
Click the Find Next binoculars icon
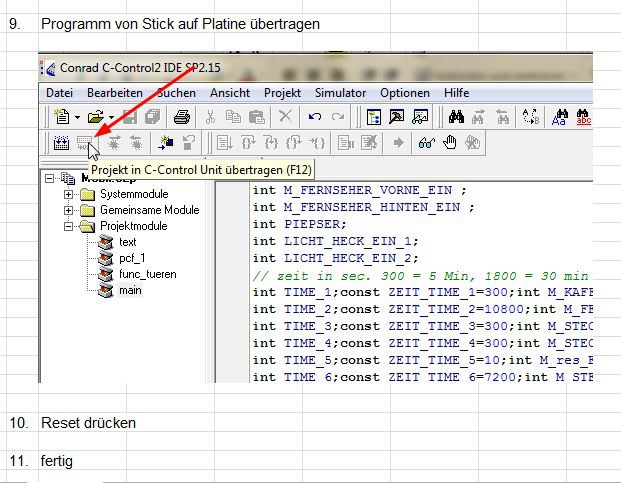coord(479,117)
